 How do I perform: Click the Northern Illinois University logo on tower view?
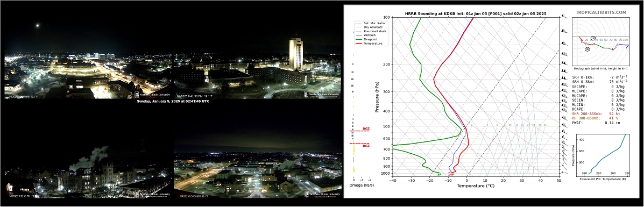click(x=322, y=94)
